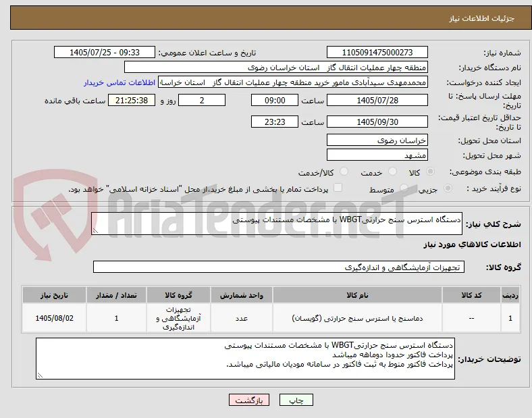Click the نوع فرآیند خرید label
The width and height of the screenshot is (532, 418).
point(494,188)
